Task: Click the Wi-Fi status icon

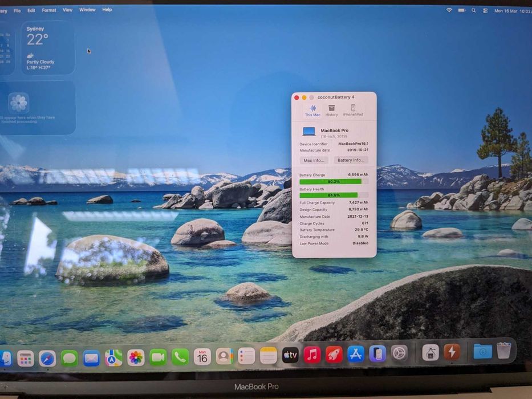Action: pos(449,10)
